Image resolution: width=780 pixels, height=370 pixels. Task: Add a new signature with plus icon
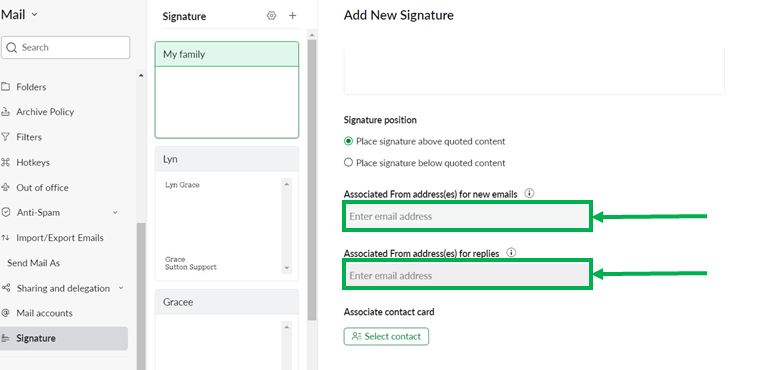[292, 15]
